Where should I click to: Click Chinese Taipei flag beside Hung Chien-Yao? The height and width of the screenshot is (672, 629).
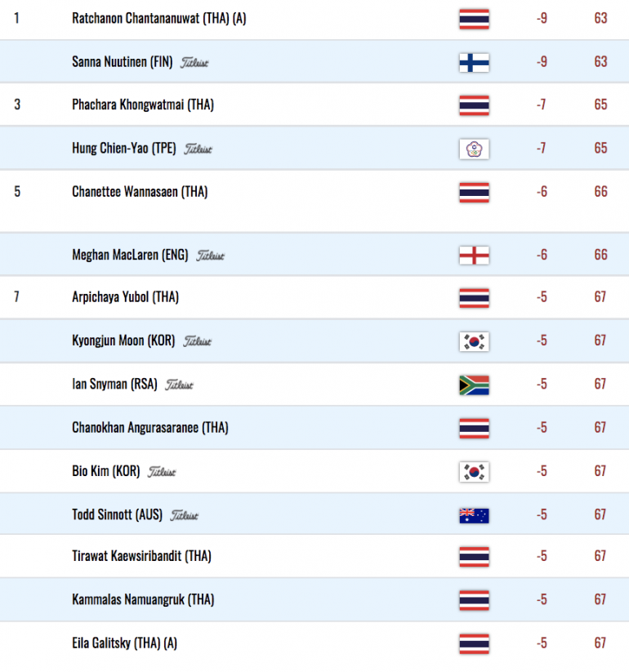click(x=474, y=149)
